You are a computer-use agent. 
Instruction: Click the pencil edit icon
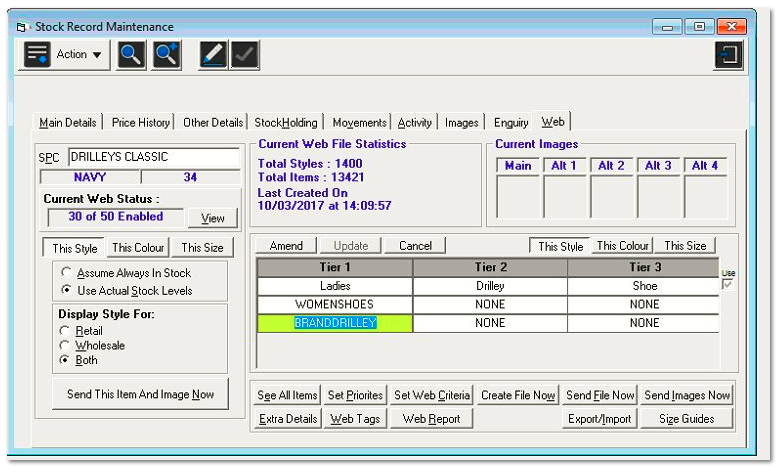tap(213, 54)
